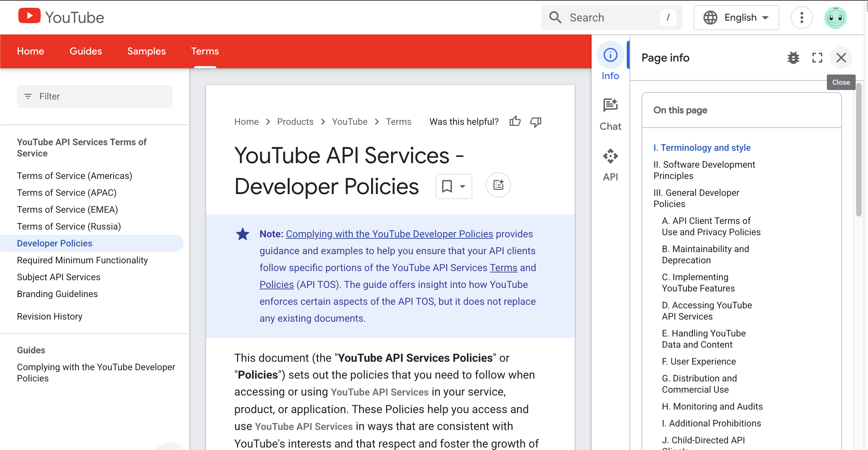
Task: Click in the sidebar Filter field
Action: click(95, 96)
